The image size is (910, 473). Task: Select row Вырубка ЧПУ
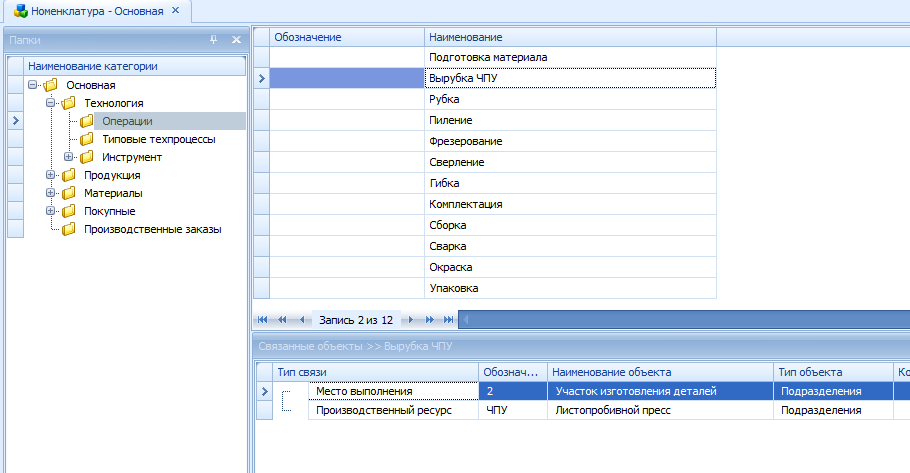point(493,78)
